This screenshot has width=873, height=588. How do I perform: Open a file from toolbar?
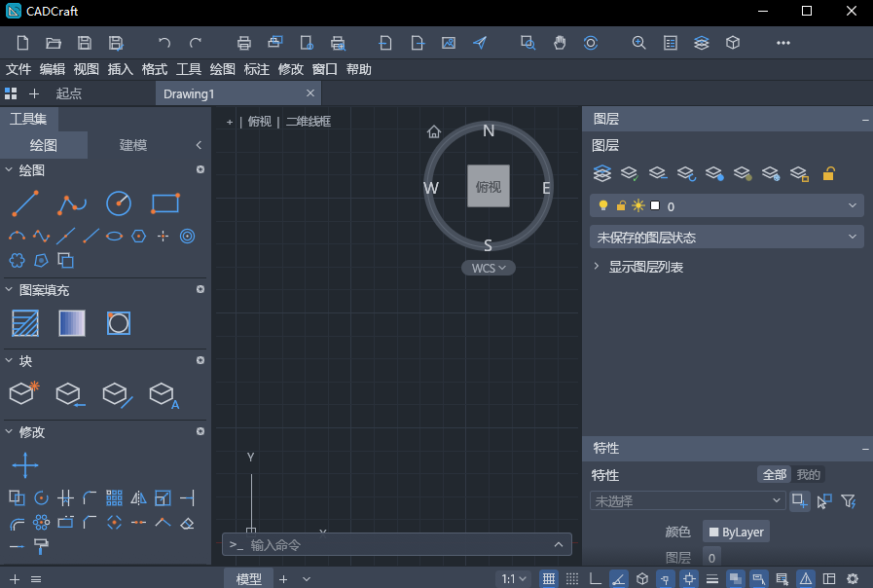(54, 43)
